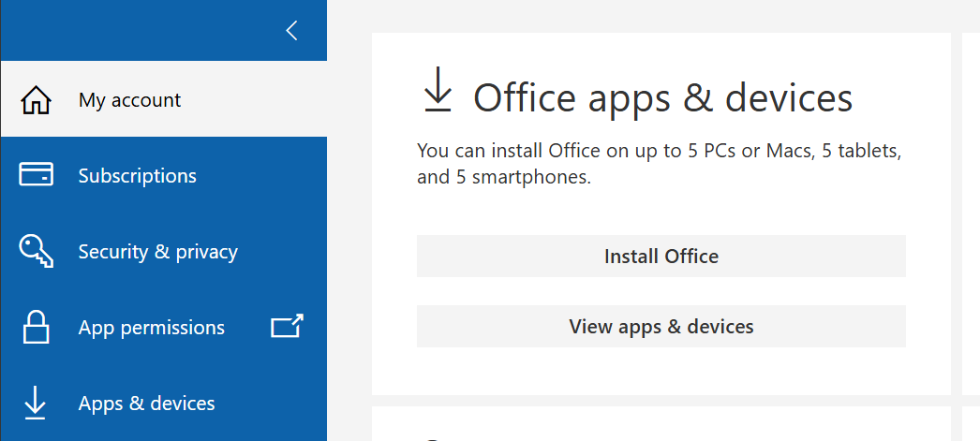This screenshot has width=980, height=441.
Task: Click the external link icon beside App permissions
Action: click(x=287, y=326)
